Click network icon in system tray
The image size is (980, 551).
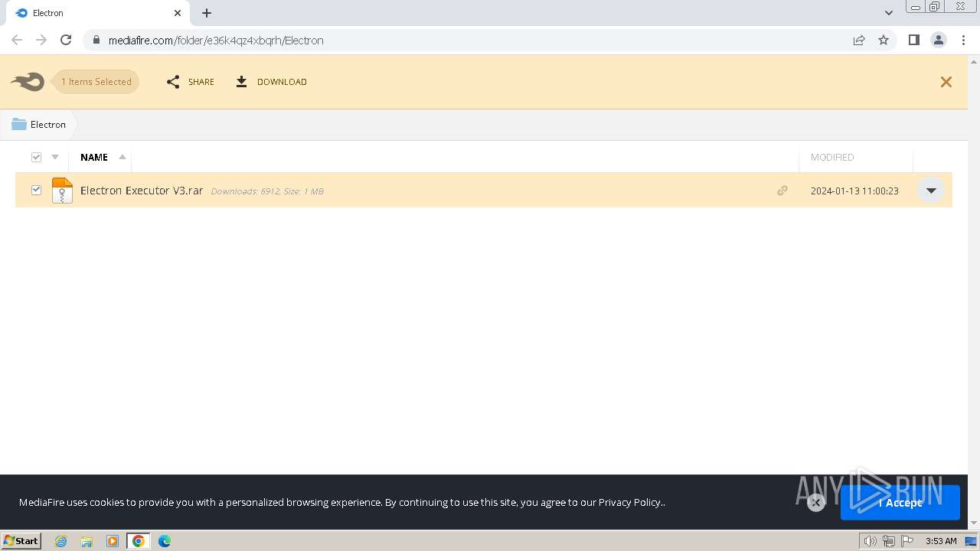[888, 541]
